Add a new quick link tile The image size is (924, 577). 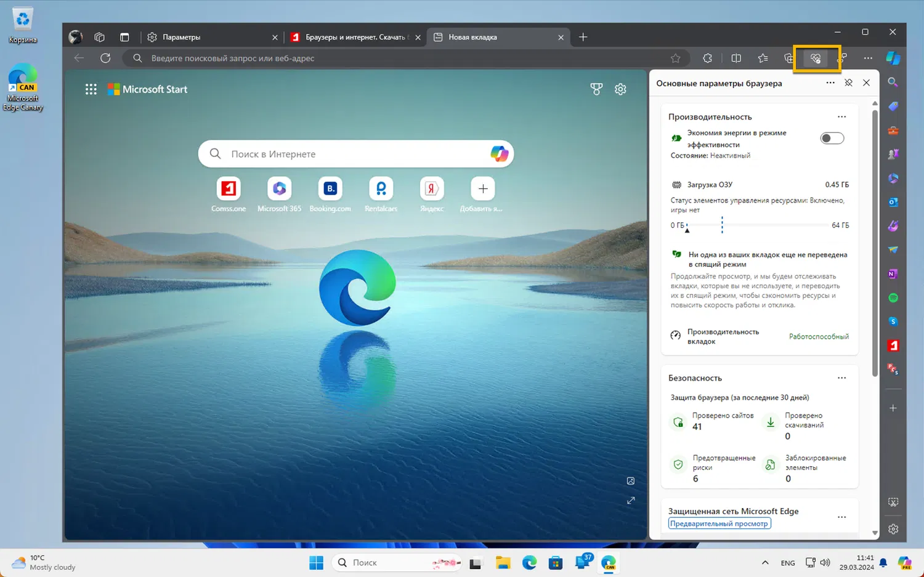(x=483, y=195)
